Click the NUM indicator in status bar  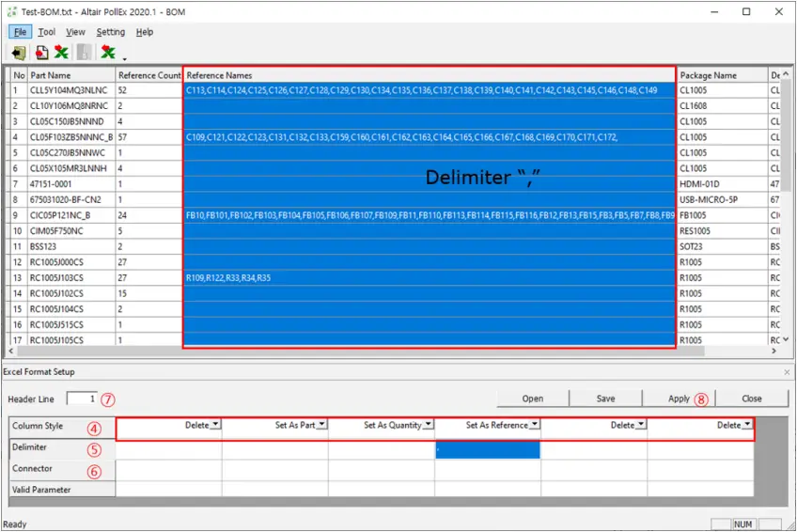pyautogui.click(x=743, y=524)
